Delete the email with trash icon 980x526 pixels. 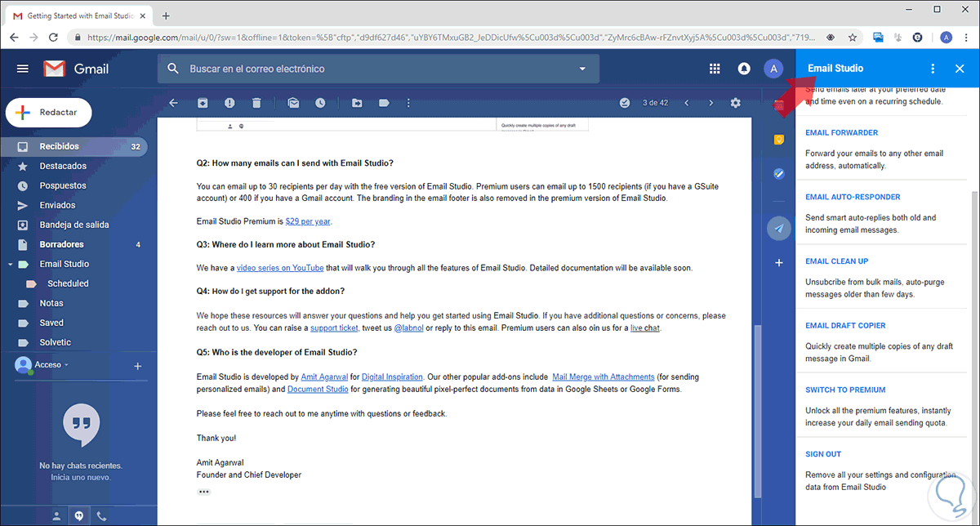[x=256, y=103]
